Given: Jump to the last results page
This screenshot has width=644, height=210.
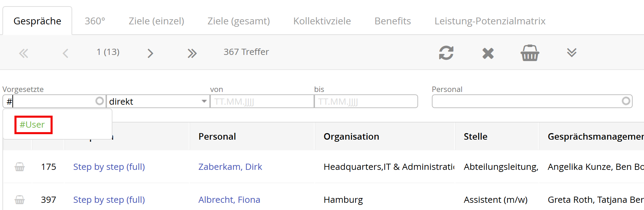Looking at the screenshot, I should pyautogui.click(x=192, y=53).
